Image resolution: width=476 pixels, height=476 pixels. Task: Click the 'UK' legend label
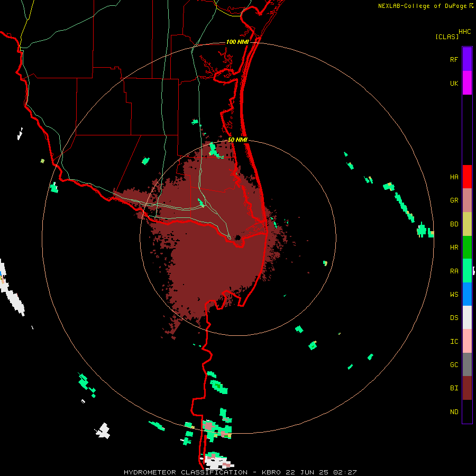point(454,83)
